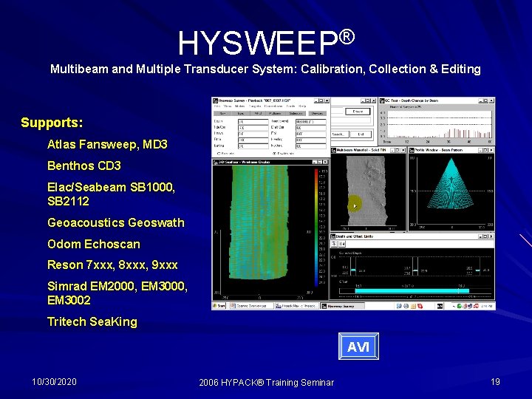Open the Corrections menu in Hysweep Survey
This screenshot has width=532, height=399.
tap(273, 106)
